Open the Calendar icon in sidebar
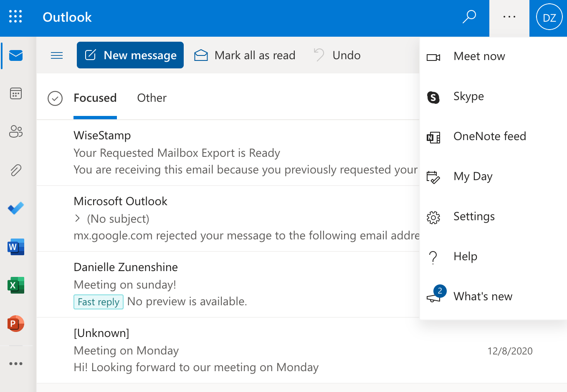The height and width of the screenshot is (392, 567). point(16,93)
